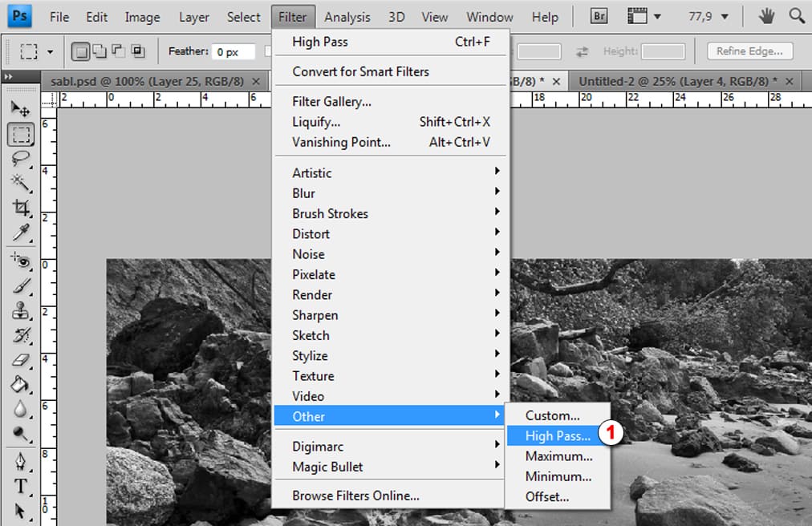
Task: Select the Horizontal Type tool
Action: click(x=20, y=486)
